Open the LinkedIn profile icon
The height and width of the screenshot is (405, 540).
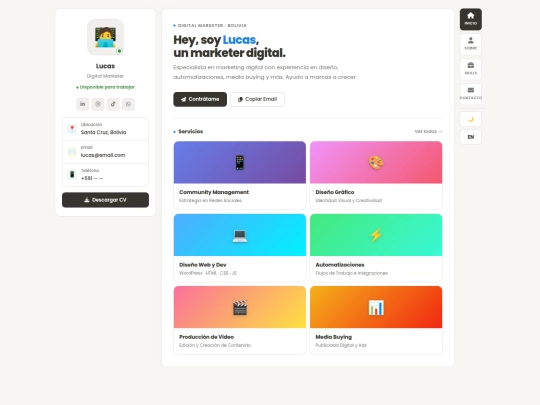click(x=82, y=104)
